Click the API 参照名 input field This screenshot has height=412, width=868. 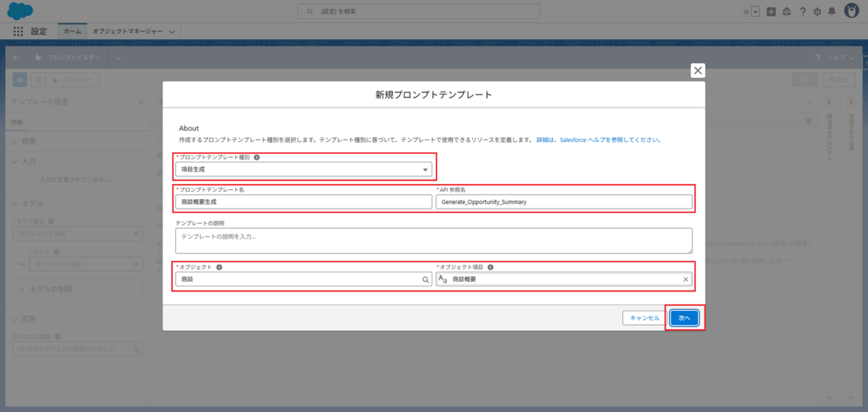pos(563,202)
